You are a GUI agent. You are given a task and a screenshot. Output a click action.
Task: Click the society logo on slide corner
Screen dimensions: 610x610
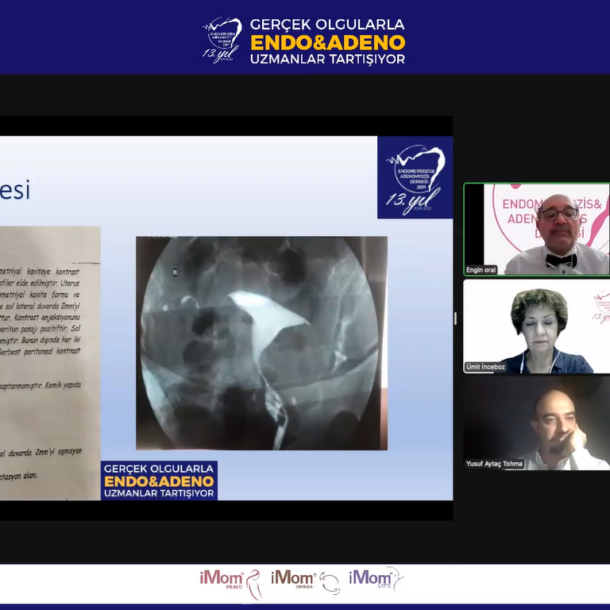[x=414, y=178]
